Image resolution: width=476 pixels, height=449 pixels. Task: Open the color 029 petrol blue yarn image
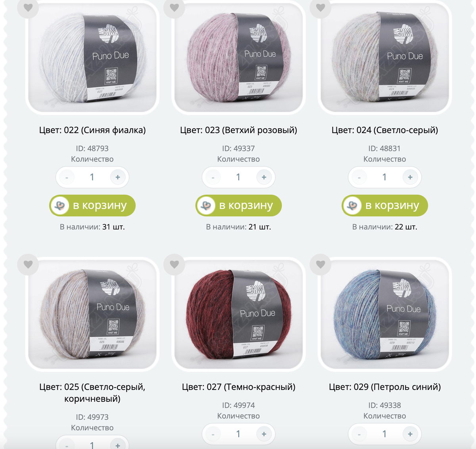tap(385, 314)
